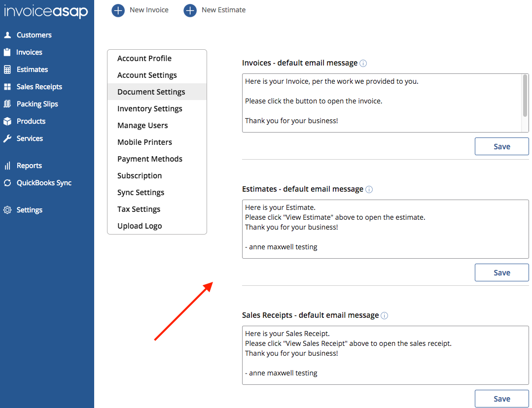Save the Sales Receipts default email message
Image resolution: width=532 pixels, height=408 pixels.
[501, 399]
